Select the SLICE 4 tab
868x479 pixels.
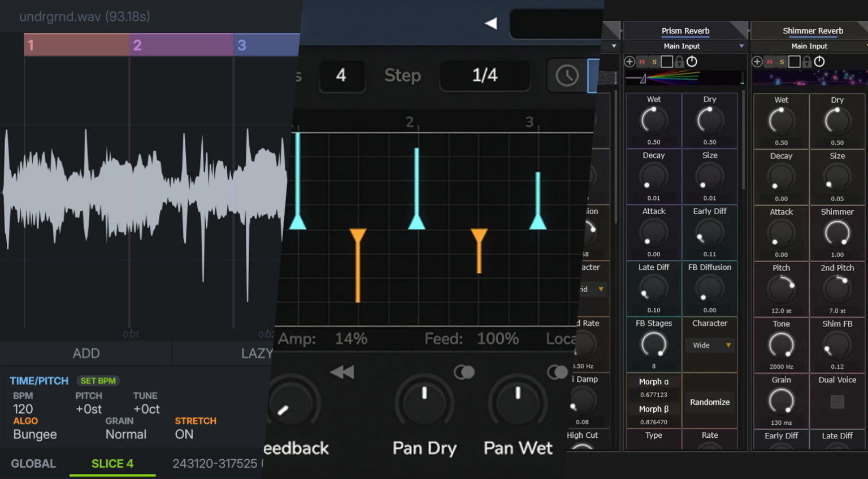coord(112,464)
